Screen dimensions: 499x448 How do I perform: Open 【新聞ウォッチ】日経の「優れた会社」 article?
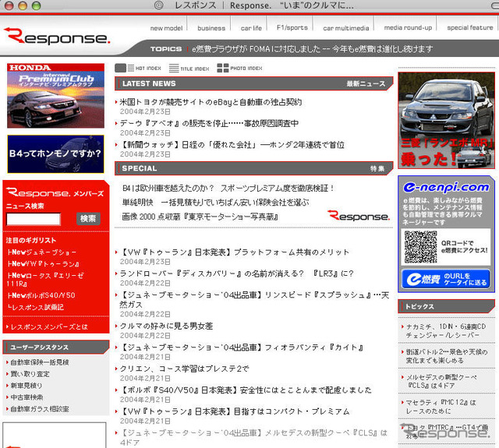point(232,145)
